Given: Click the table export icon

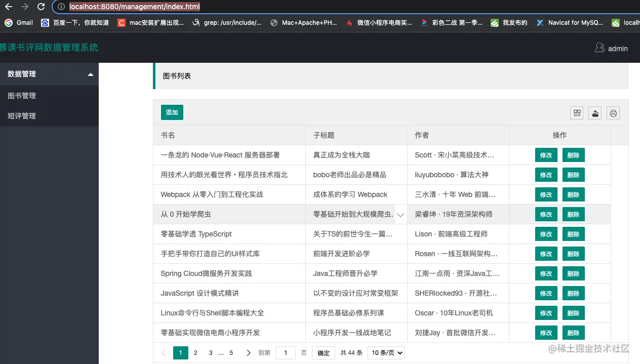Looking at the screenshot, I should click(595, 113).
